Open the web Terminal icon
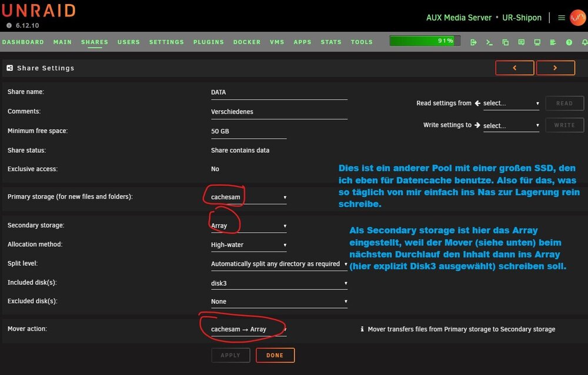The height and width of the screenshot is (375, 588). tap(489, 42)
